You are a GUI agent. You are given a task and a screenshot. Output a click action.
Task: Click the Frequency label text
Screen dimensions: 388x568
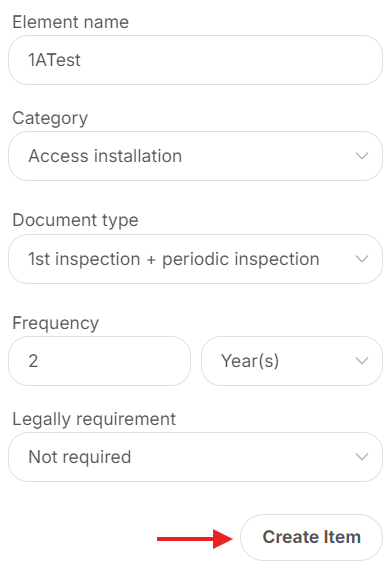click(55, 323)
